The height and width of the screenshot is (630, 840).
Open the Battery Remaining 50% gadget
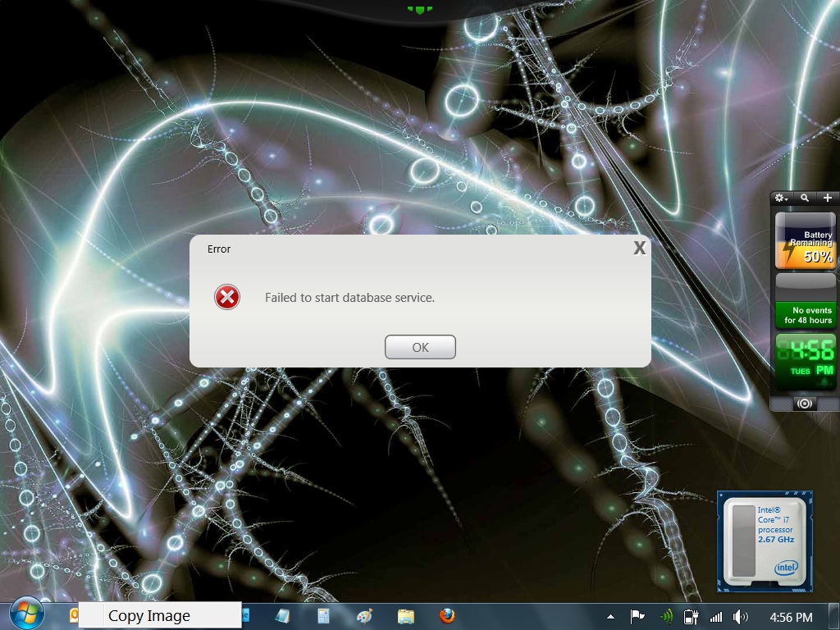pos(806,240)
